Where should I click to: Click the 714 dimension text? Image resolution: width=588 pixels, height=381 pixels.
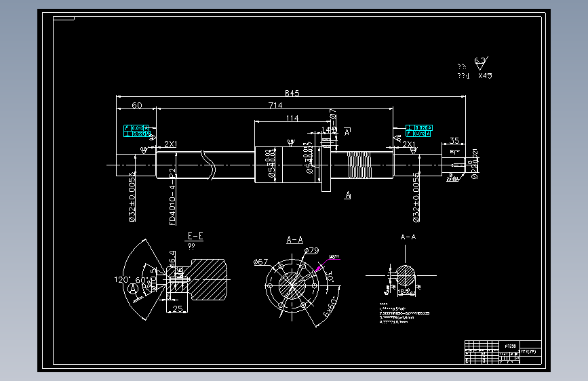(x=275, y=105)
